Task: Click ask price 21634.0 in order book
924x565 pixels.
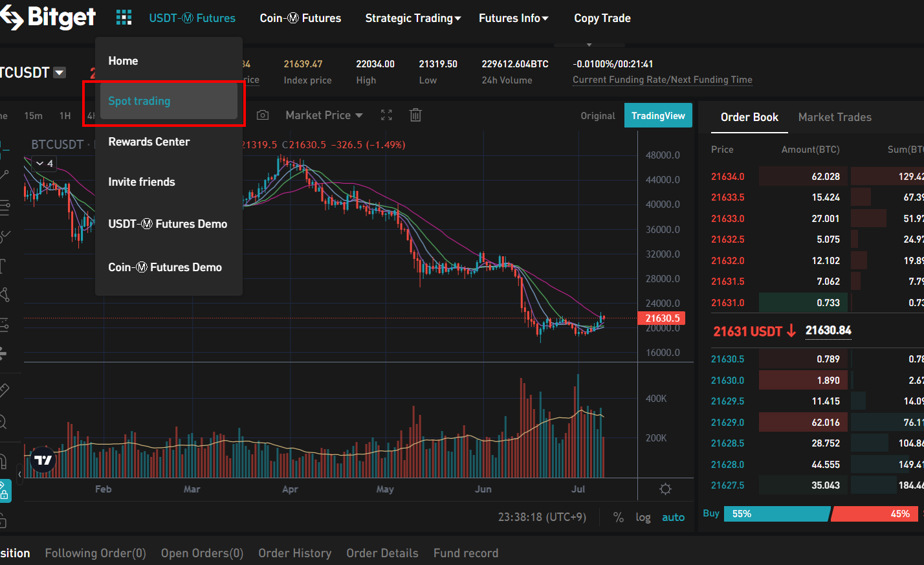Action: (x=728, y=177)
